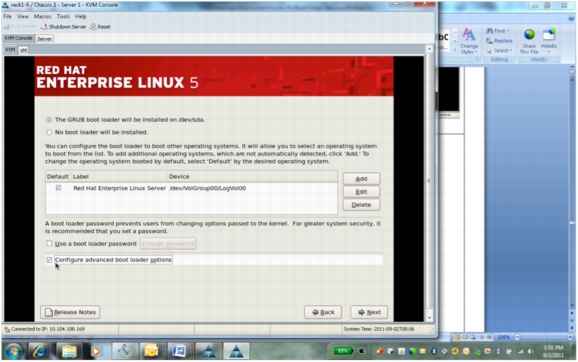Viewport: 578px width, 362px height.
Task: Open the Windows Start orb
Action: (x=14, y=351)
